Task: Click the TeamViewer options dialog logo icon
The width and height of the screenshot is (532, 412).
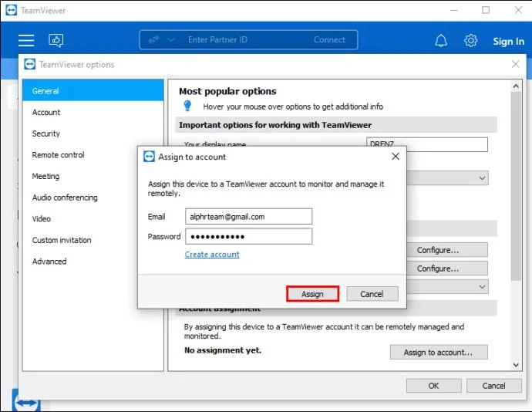Action: (29, 64)
